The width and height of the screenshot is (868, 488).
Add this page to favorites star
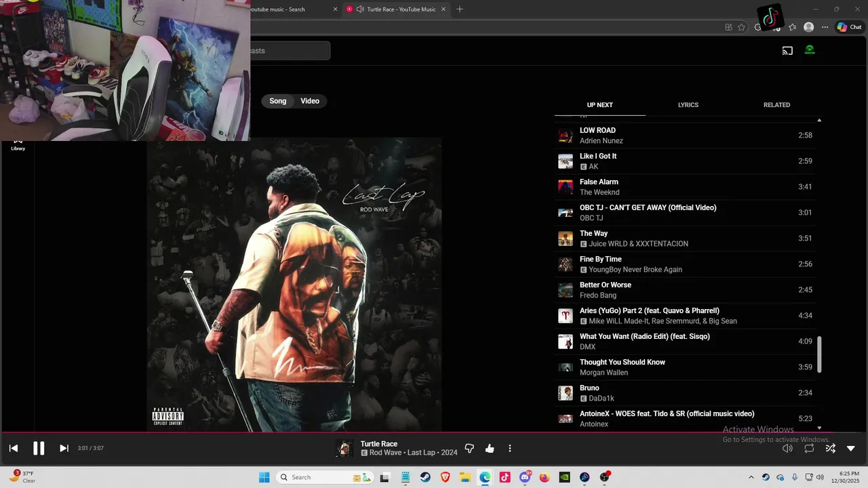[x=741, y=27]
